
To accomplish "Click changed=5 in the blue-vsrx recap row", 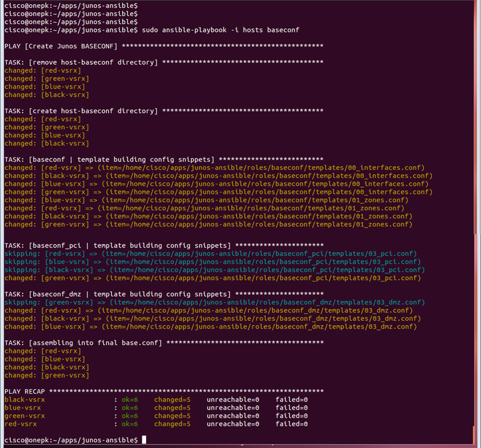I will click(x=172, y=408).
